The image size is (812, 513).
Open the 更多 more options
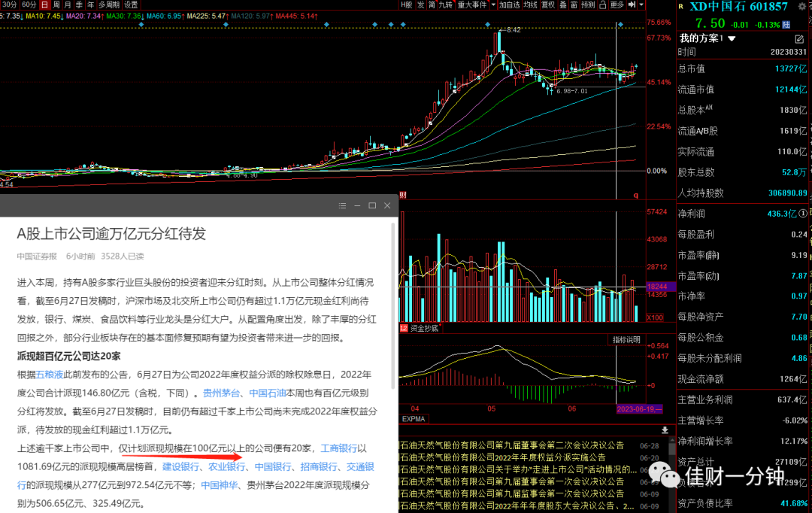tap(617, 5)
